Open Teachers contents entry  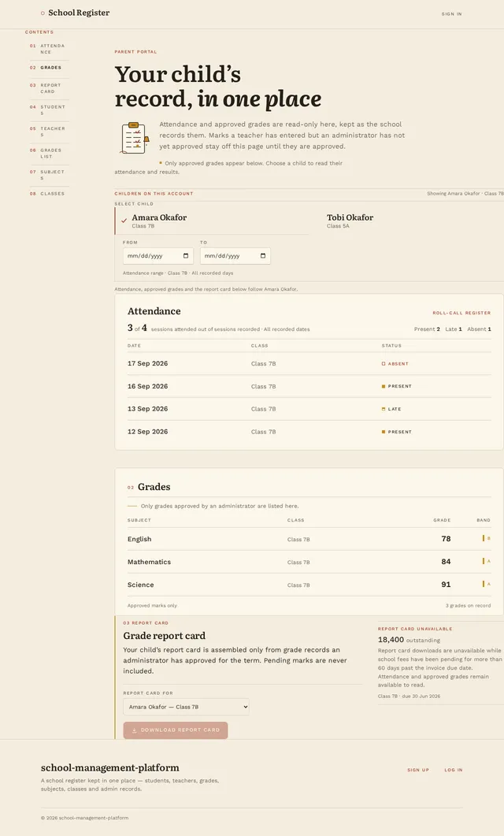49,132
